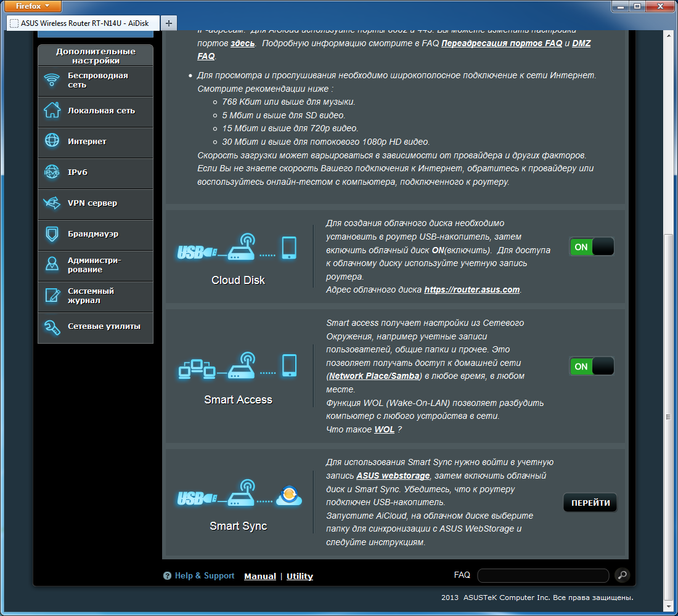Open the Сетевые утилиты menu item
Viewport: 678px width, 616px height.
point(96,327)
